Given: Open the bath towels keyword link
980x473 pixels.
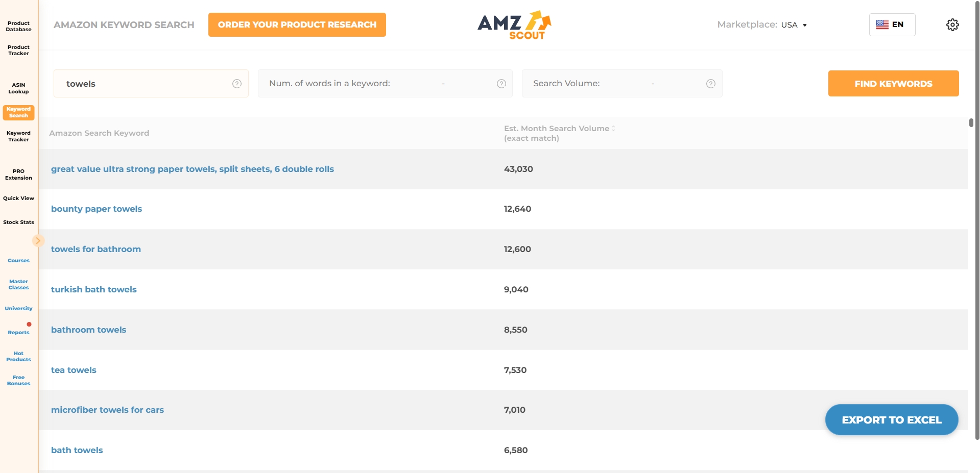Looking at the screenshot, I should coord(77,450).
